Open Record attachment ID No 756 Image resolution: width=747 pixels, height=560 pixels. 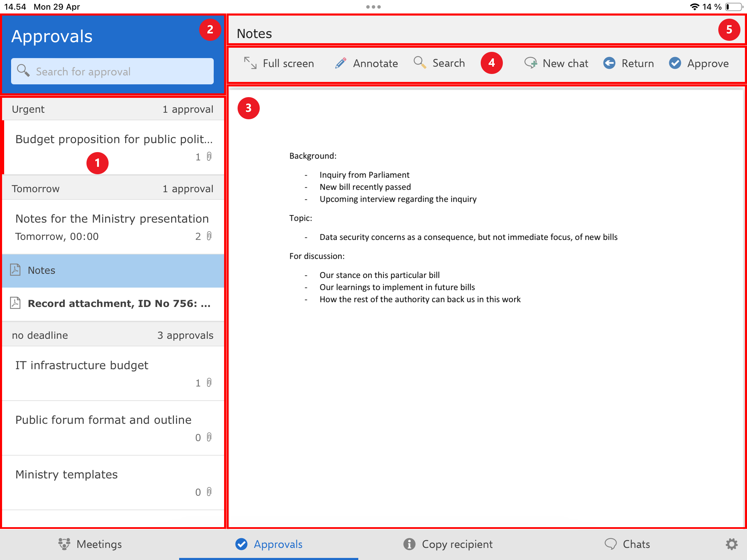coord(119,304)
